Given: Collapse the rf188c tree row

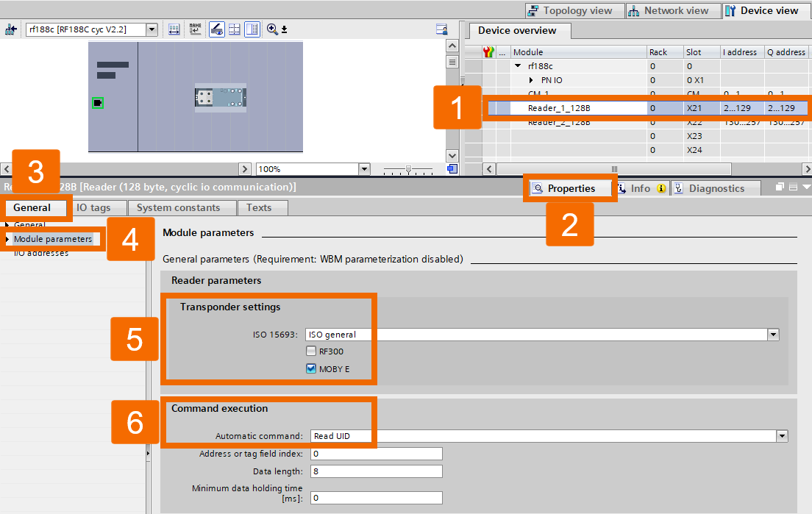Looking at the screenshot, I should [x=518, y=65].
